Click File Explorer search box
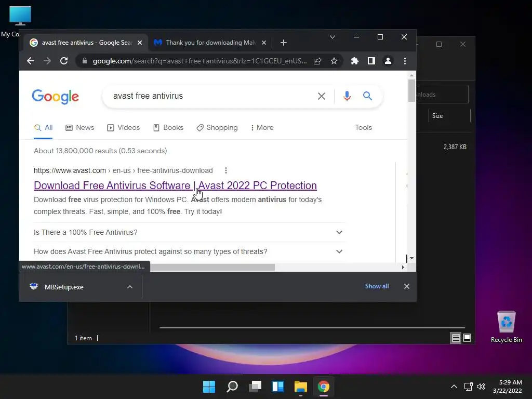Screen dimensions: 532x399 point(442,95)
